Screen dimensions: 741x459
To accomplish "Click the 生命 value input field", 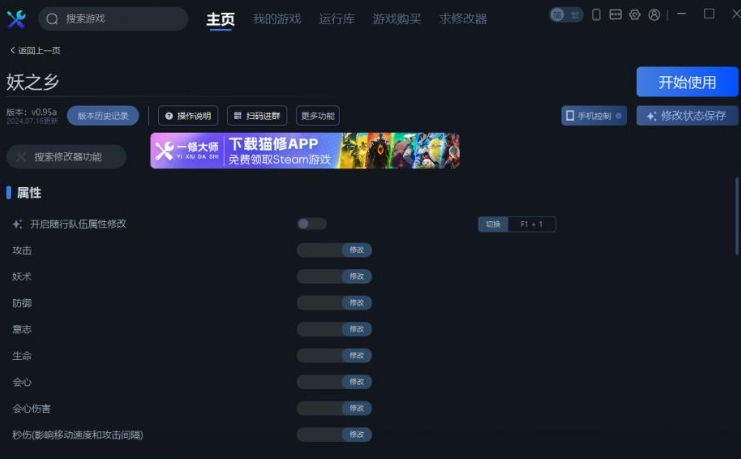I will pyautogui.click(x=320, y=355).
